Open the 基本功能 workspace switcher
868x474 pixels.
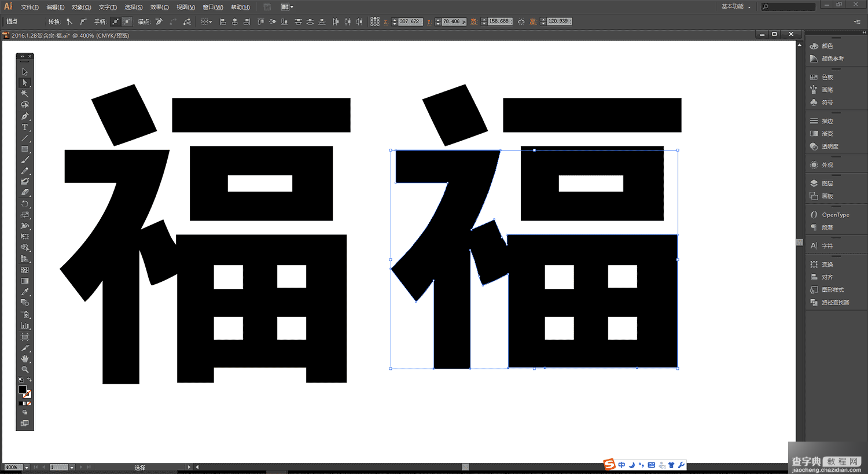[735, 6]
